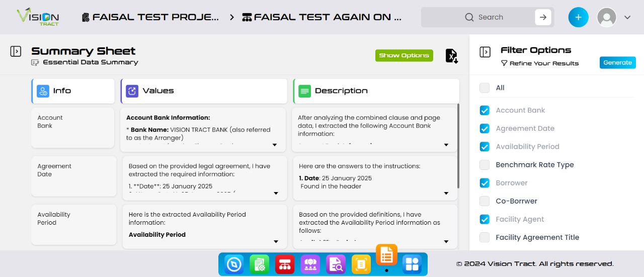Click the blue plus add button
Viewport: 644px width, 277px height.
click(579, 17)
